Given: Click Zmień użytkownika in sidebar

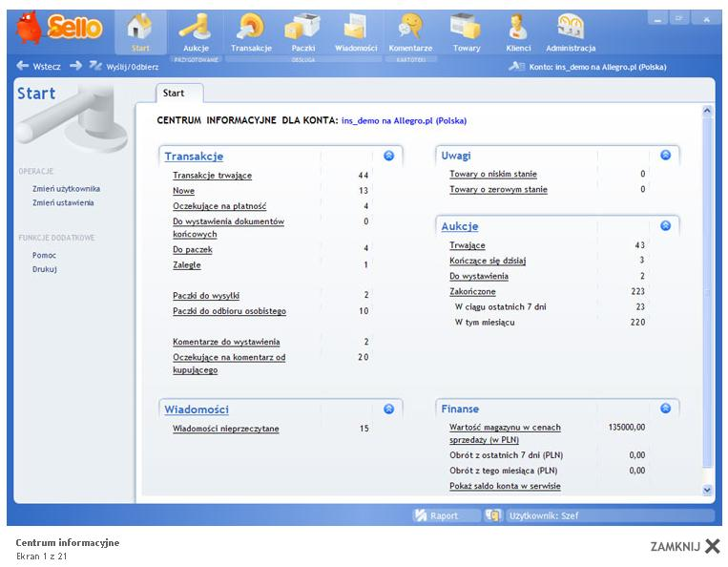Looking at the screenshot, I should coord(66,189).
